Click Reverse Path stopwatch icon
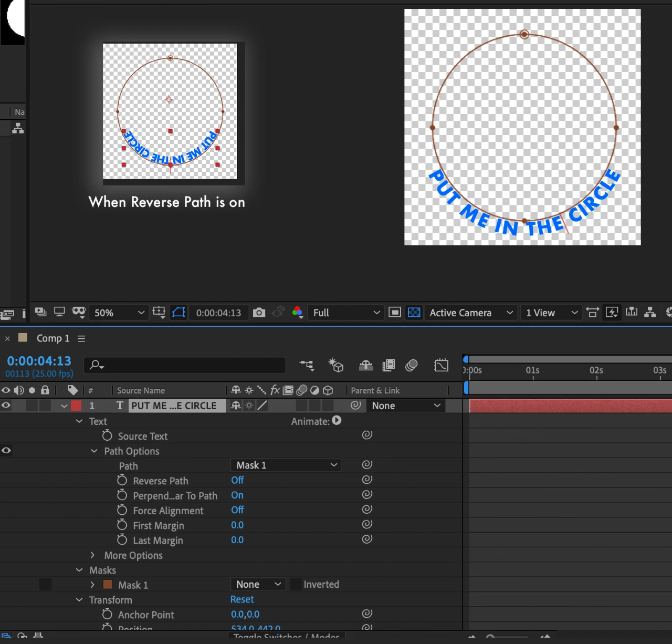672x644 pixels. (122, 480)
